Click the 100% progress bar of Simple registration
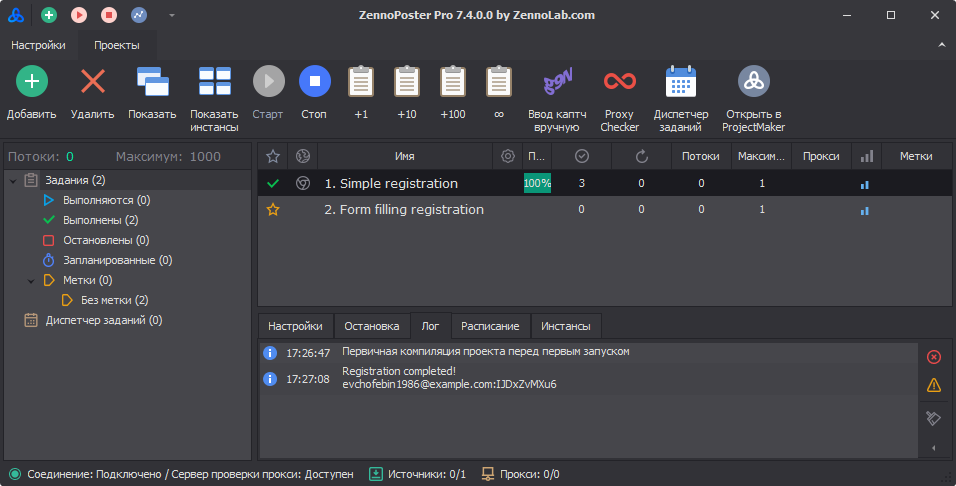This screenshot has height=486, width=956. tap(537, 184)
